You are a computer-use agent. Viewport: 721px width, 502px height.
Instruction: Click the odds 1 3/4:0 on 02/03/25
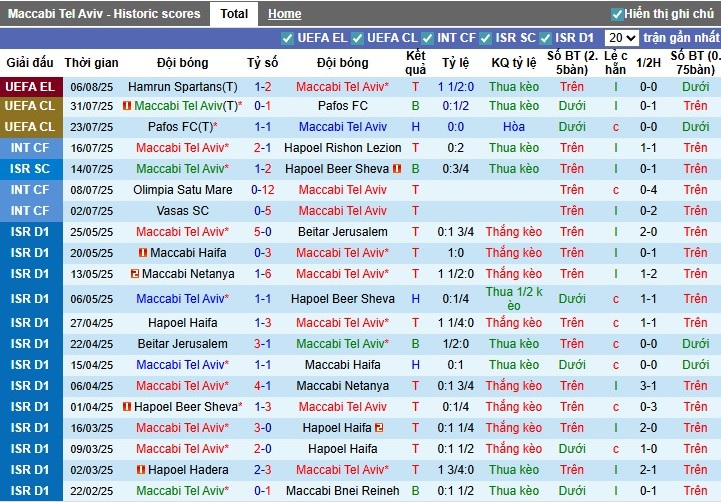coord(456,470)
